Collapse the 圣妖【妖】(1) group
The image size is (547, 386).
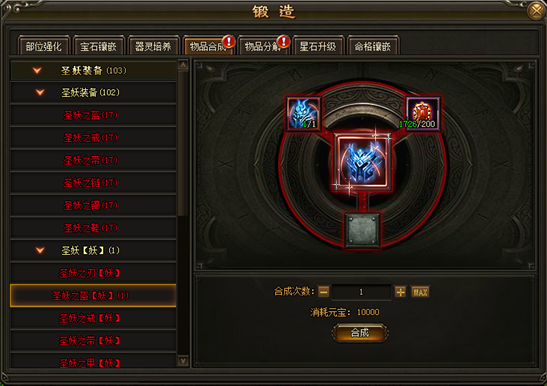tap(40, 250)
